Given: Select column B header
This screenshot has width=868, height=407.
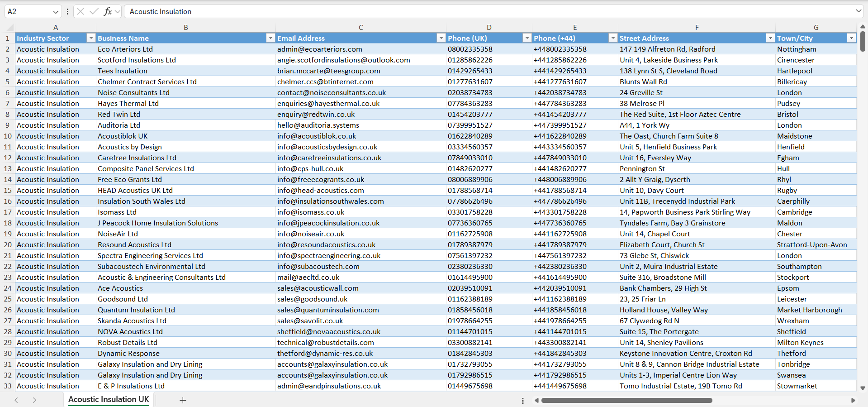Looking at the screenshot, I should point(186,27).
